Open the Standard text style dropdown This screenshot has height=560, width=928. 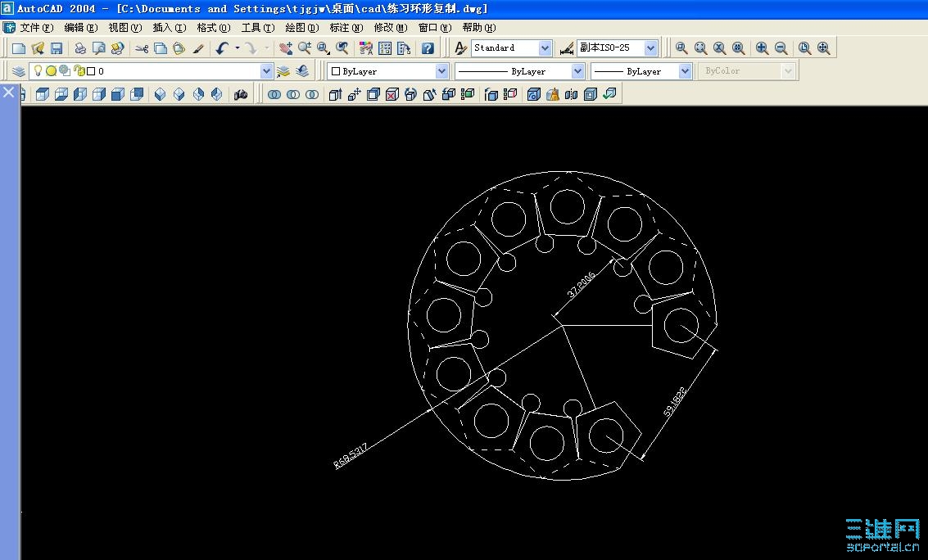545,48
